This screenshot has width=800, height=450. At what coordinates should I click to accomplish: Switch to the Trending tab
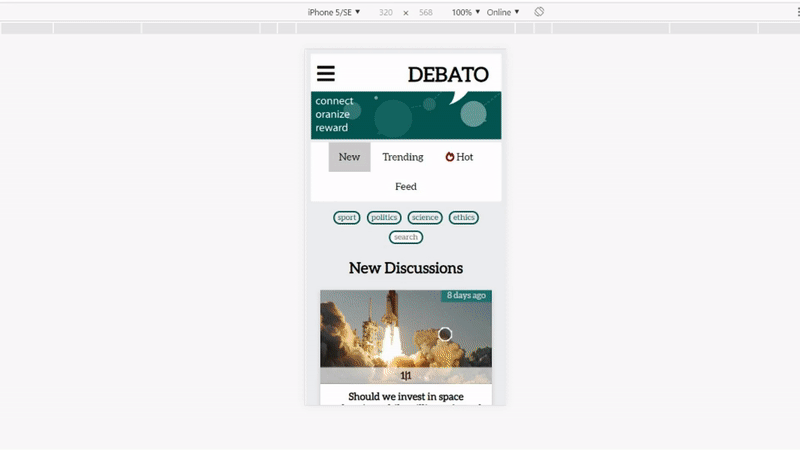(402, 157)
